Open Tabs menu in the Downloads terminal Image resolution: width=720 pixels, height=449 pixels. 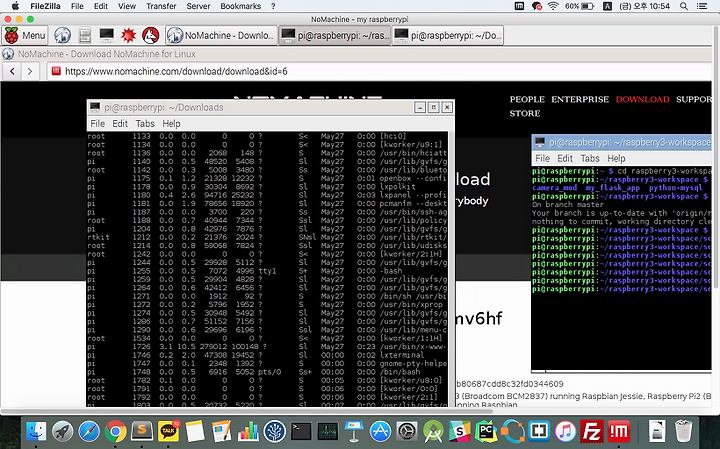click(145, 123)
